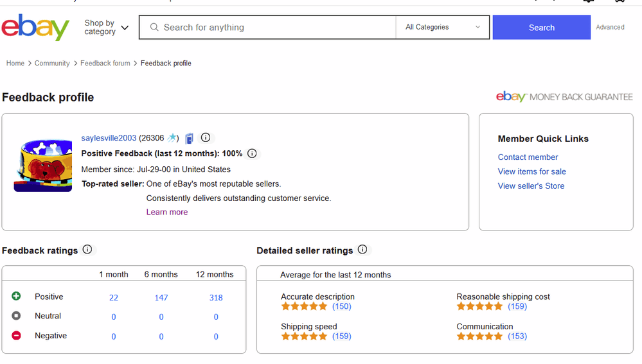This screenshot has width=642, height=364.
Task: Click '6 months' column header
Action: (161, 274)
